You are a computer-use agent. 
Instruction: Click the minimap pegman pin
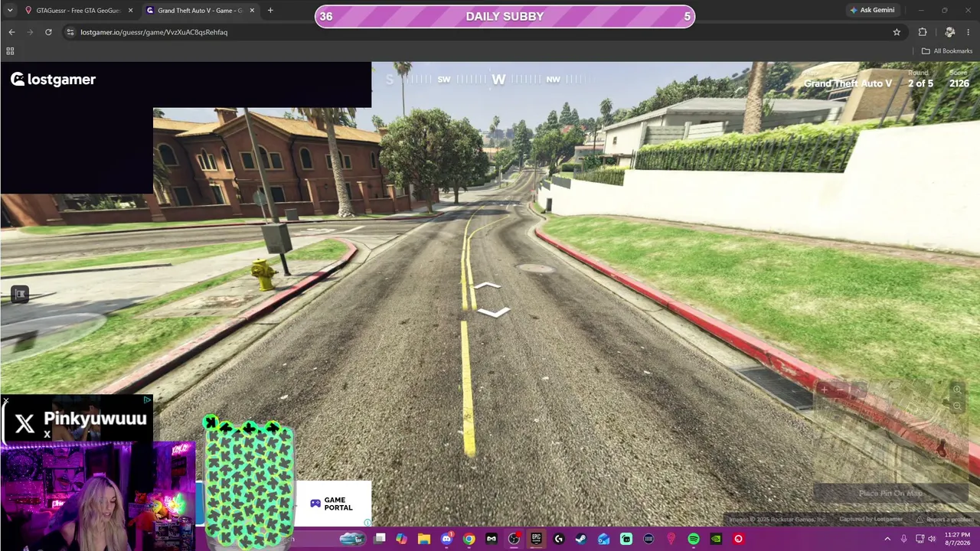tap(942, 448)
